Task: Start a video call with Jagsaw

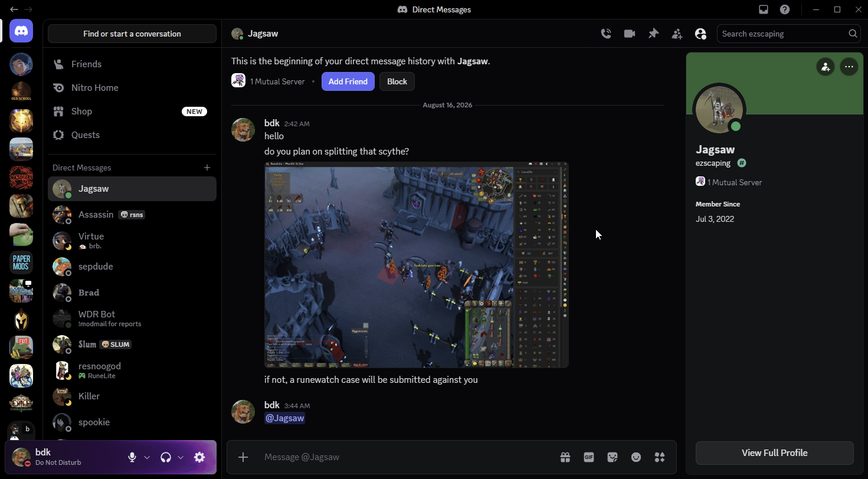Action: (630, 34)
